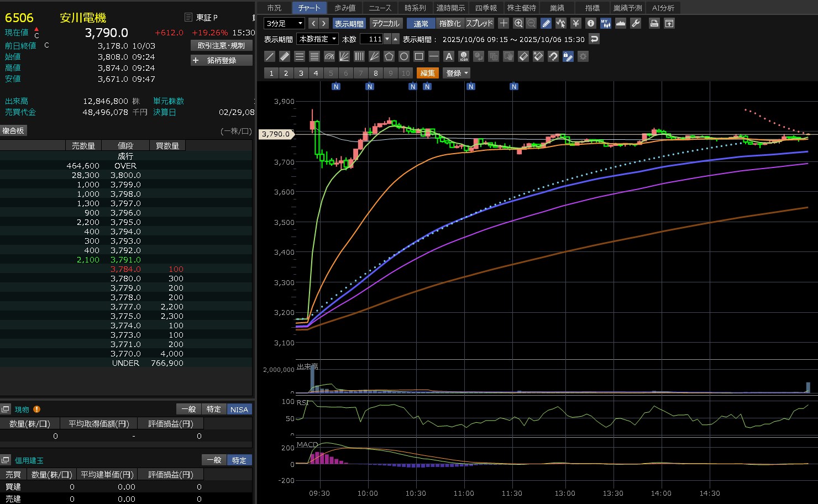Increase bar count with up stepper arrow
The height and width of the screenshot is (504, 818).
[396, 39]
